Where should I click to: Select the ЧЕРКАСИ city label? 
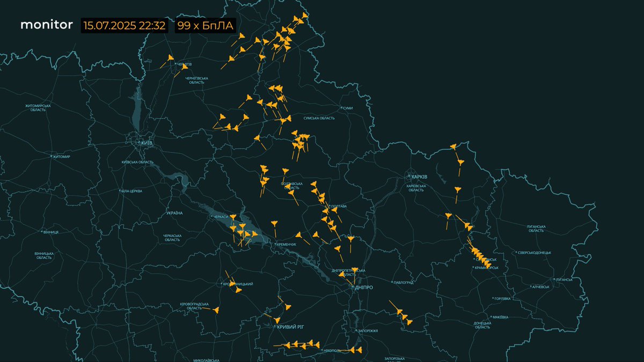(x=221, y=217)
